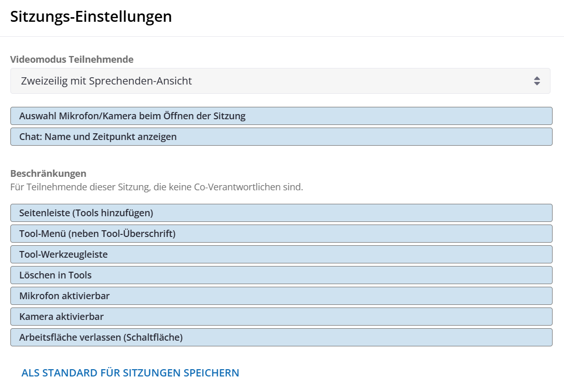
Task: Click the Videomodus Teilnehmende label
Action: (72, 60)
